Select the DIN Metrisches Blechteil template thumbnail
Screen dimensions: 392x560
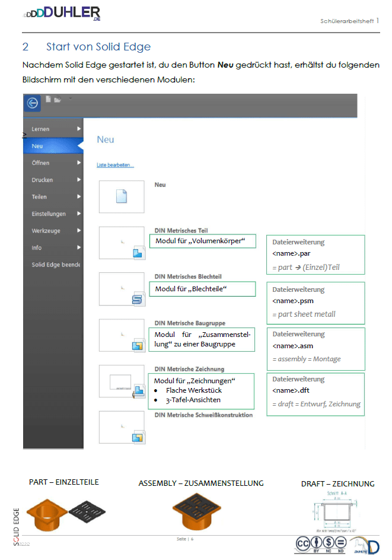[x=122, y=289]
